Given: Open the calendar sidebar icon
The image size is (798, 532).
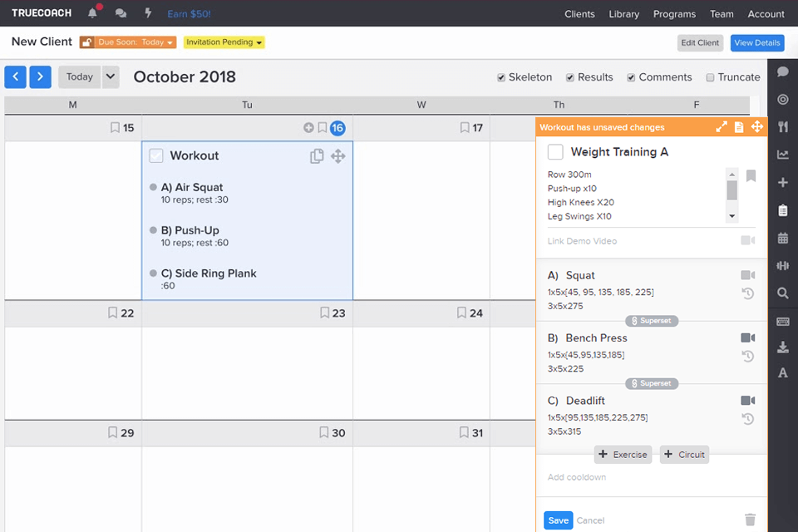Looking at the screenshot, I should click(x=783, y=238).
